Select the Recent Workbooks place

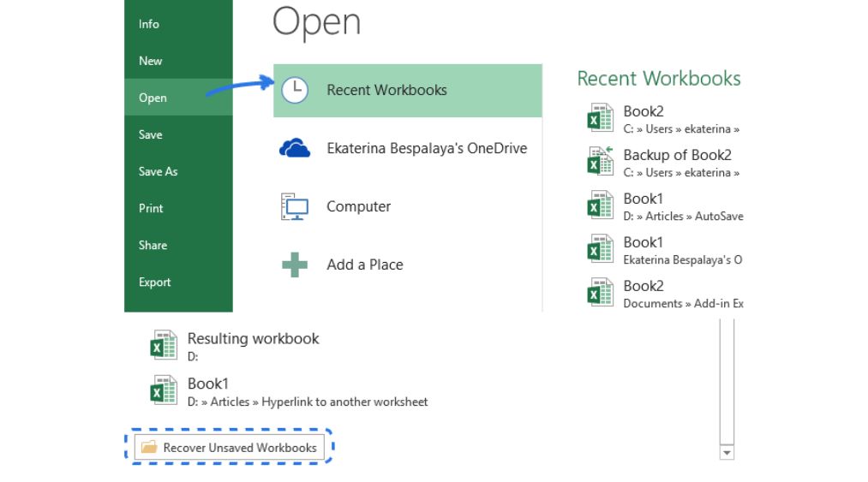click(x=407, y=90)
